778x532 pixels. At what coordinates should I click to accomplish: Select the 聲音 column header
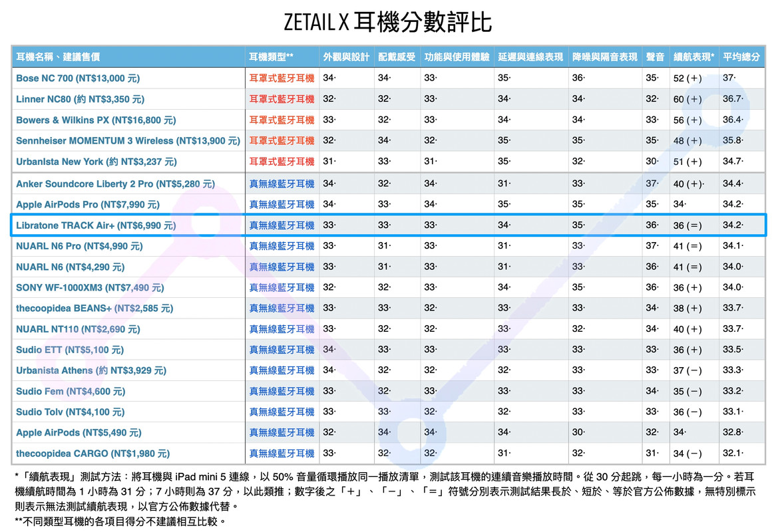pyautogui.click(x=655, y=57)
